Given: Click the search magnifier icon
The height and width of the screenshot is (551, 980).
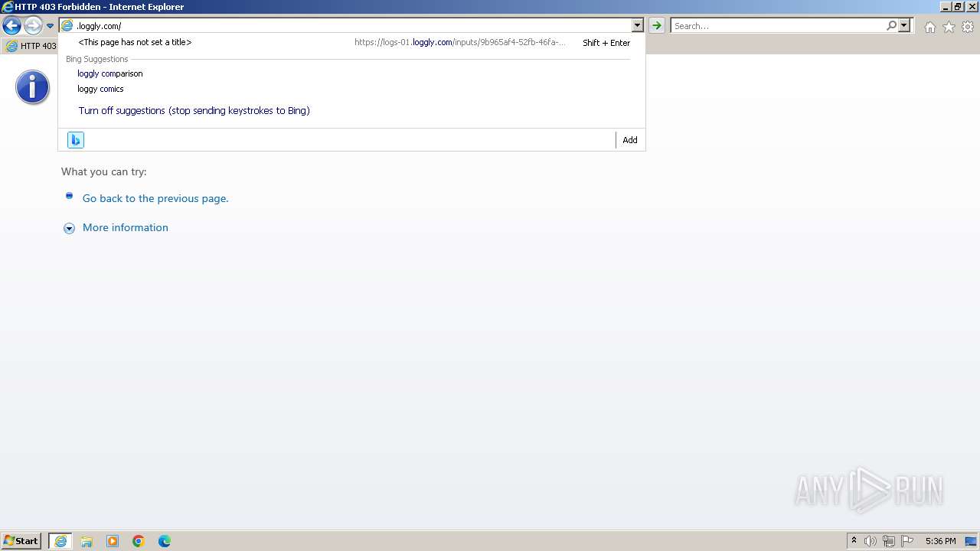Looking at the screenshot, I should point(891,26).
